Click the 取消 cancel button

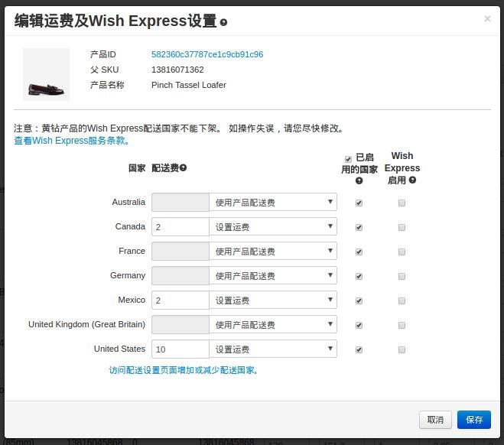(435, 420)
